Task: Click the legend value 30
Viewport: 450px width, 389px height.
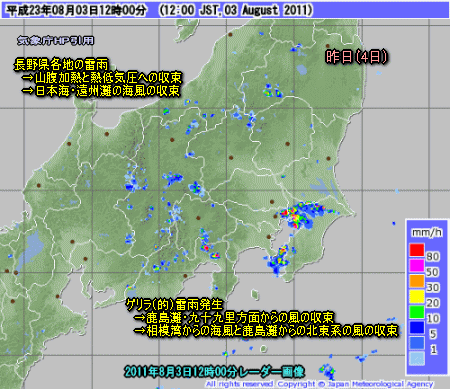Action: pyautogui.click(x=433, y=287)
